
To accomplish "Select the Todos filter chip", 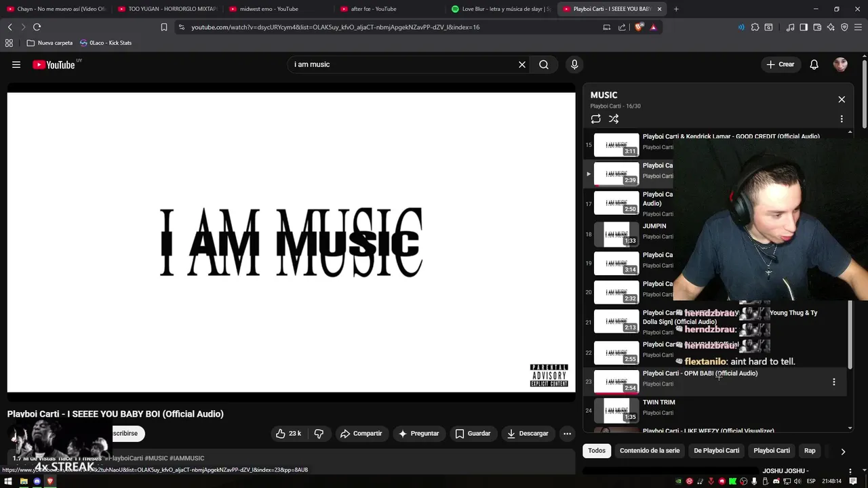I will (x=597, y=451).
